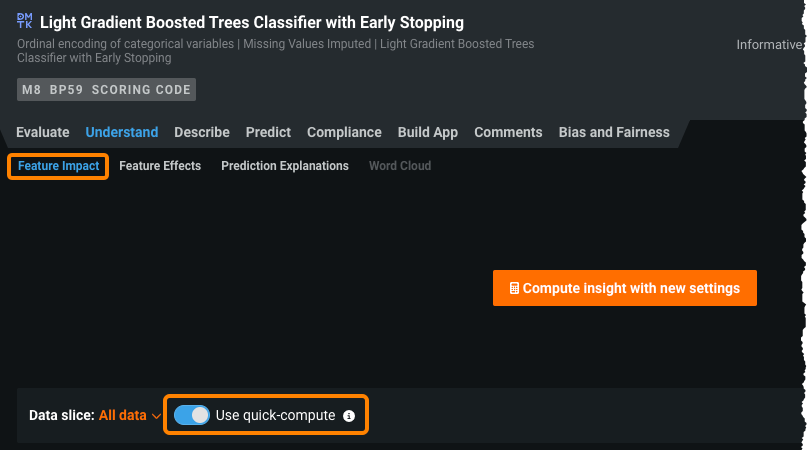The image size is (807, 450).
Task: Click calculator icon in Compute insight button
Action: point(514,288)
